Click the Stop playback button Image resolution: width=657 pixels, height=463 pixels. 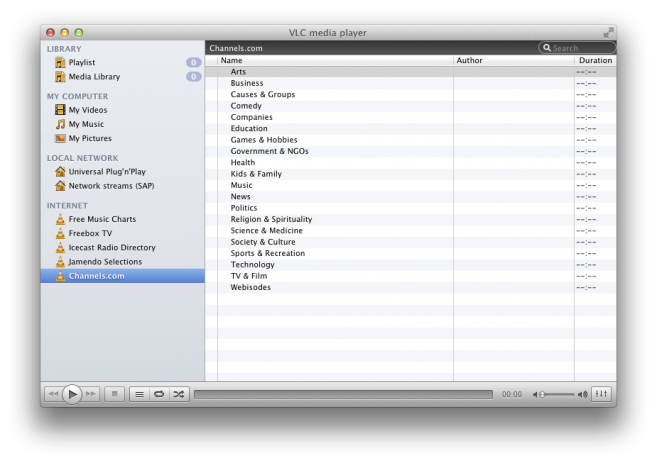click(114, 394)
